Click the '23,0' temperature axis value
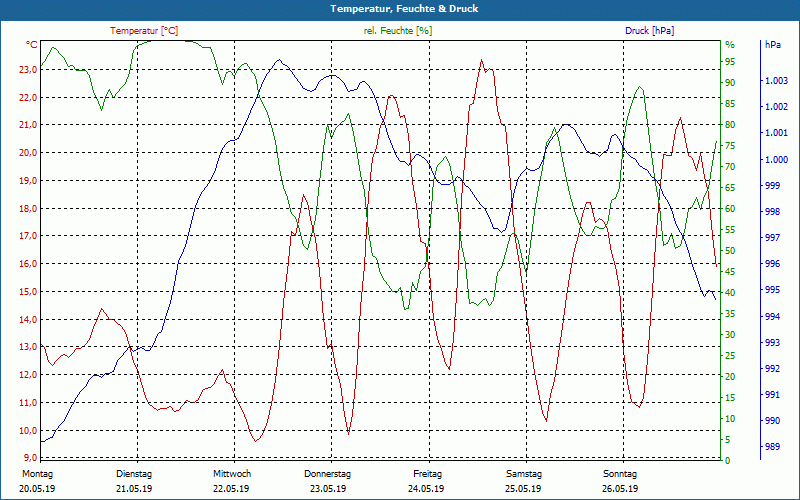800x500 pixels. 28,70
